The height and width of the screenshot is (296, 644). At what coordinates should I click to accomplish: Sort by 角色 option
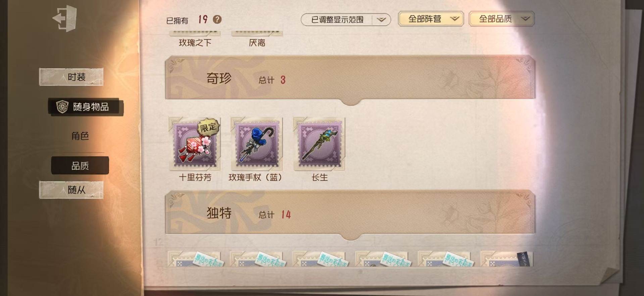(80, 136)
